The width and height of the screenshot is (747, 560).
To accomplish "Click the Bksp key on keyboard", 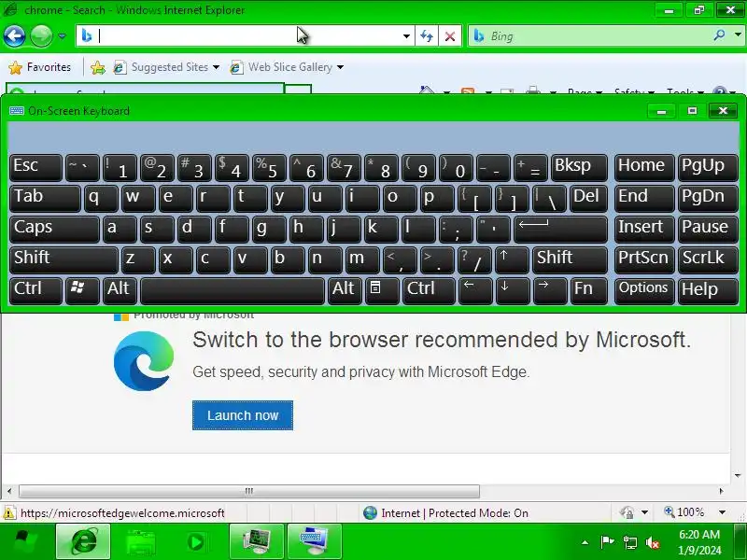I will pos(579,168).
